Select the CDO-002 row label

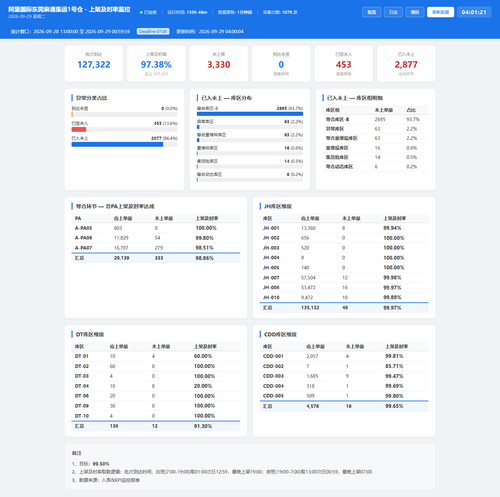273,366
